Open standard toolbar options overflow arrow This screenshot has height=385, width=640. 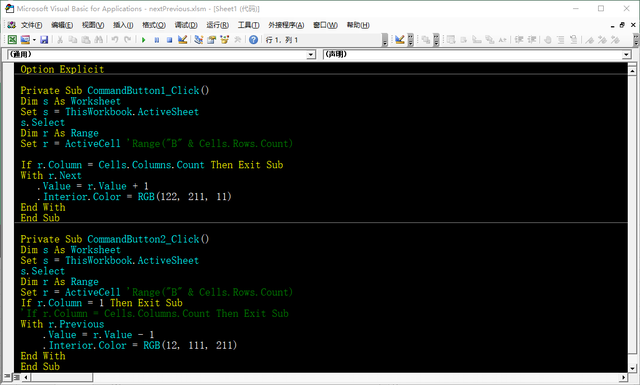385,40
